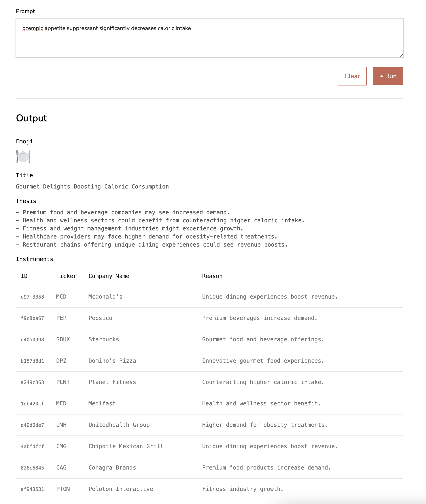Click the 'Prompt' label above the text area
The image size is (426, 504).
(x=25, y=11)
